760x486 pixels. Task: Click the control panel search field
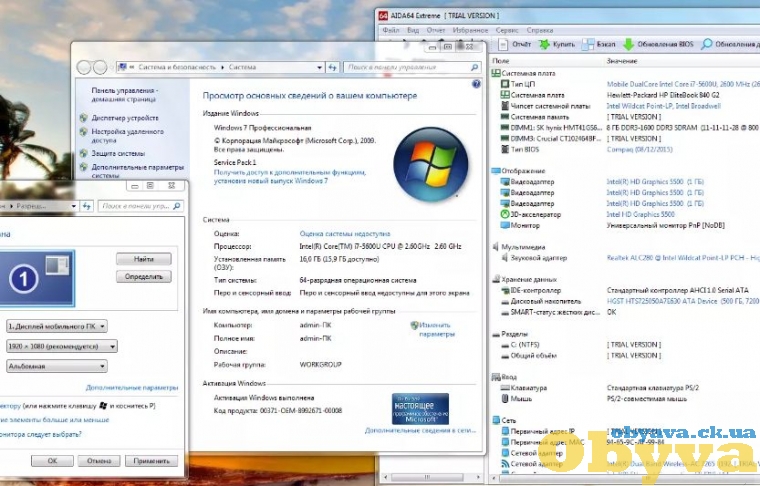coord(412,67)
